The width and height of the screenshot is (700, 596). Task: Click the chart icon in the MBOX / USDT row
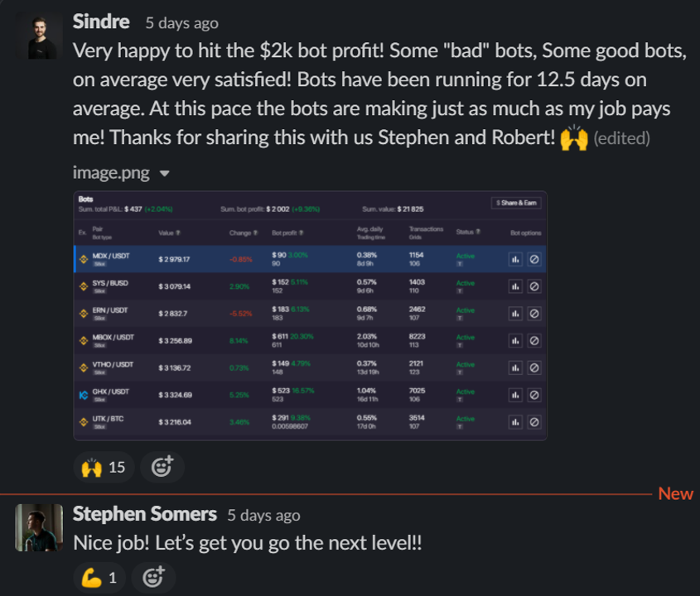(x=515, y=340)
